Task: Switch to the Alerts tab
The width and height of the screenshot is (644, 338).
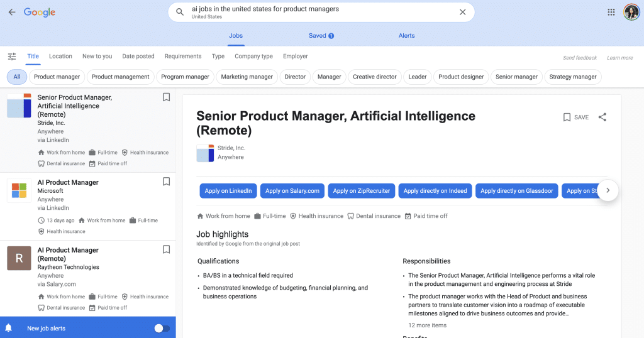Action: tap(406, 36)
